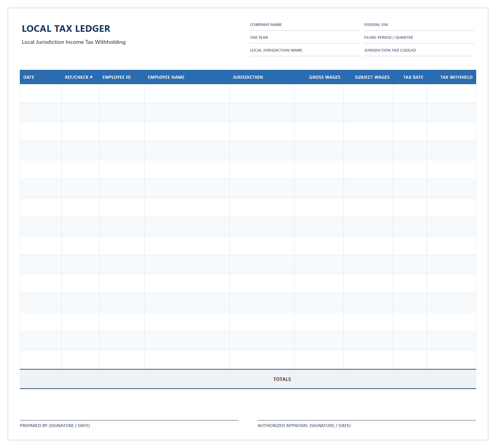Image resolution: width=496 pixels, height=448 pixels.
Task: Click the GROSS WAGES column header
Action: [319, 77]
